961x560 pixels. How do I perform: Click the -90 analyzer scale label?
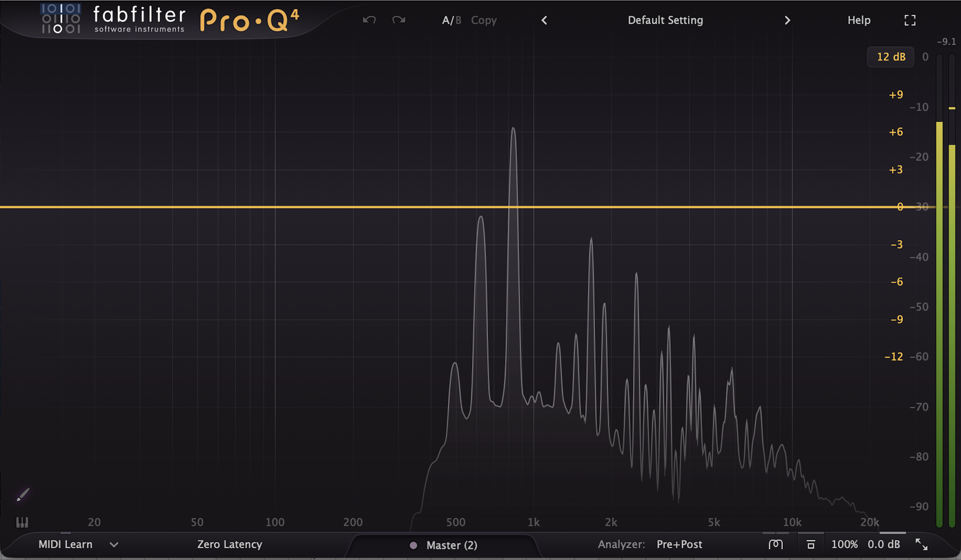[919, 507]
